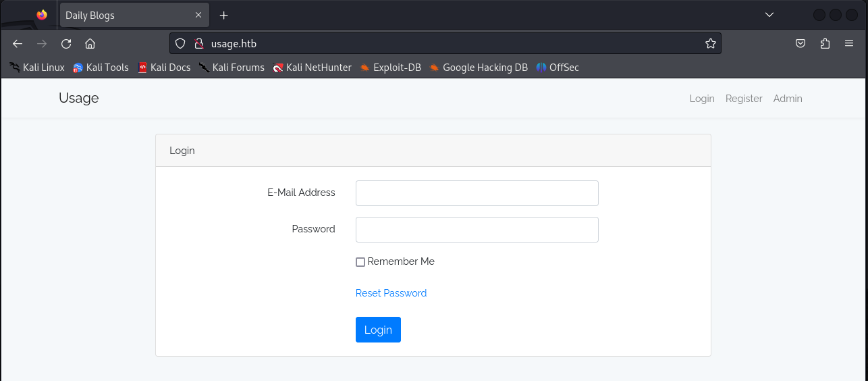Open the Kali Linux bookmark
Screen dimensions: 868x381
(x=37, y=68)
